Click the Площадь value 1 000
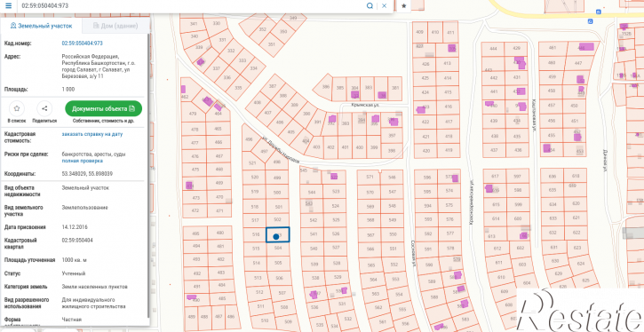 pos(68,89)
